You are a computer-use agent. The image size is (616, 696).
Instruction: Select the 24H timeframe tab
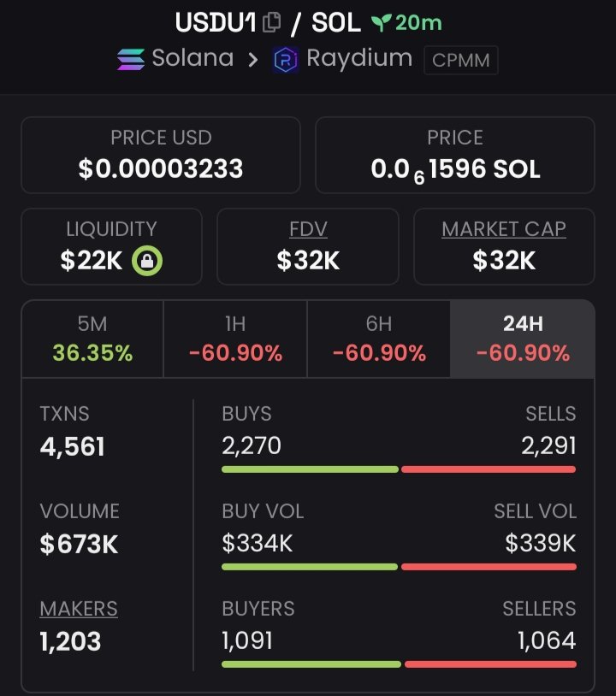tap(522, 339)
